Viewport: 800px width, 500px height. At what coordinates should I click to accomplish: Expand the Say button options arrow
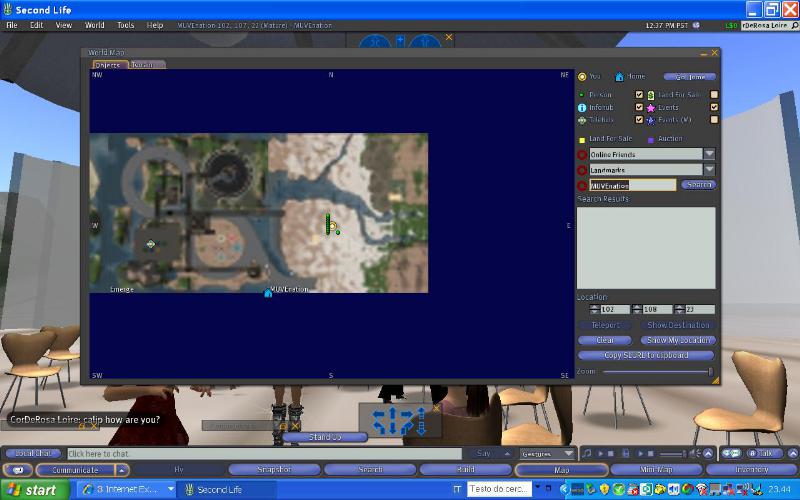pyautogui.click(x=507, y=453)
